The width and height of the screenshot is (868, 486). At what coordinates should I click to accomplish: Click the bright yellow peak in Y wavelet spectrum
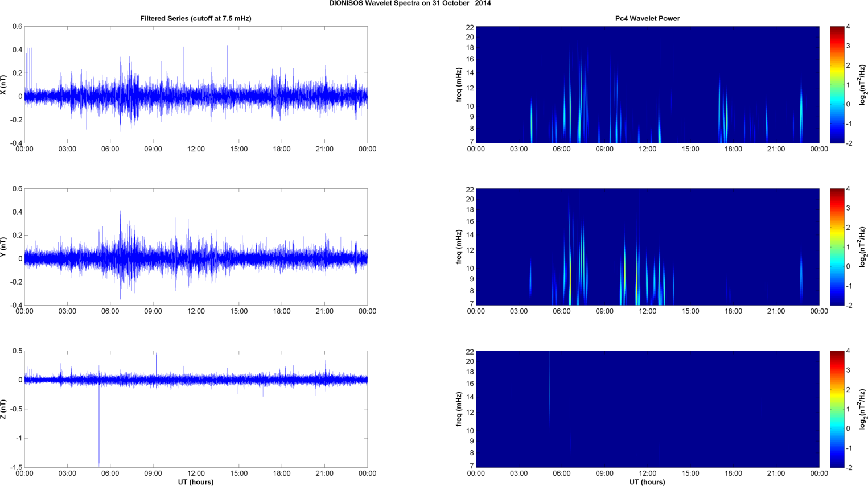point(570,273)
